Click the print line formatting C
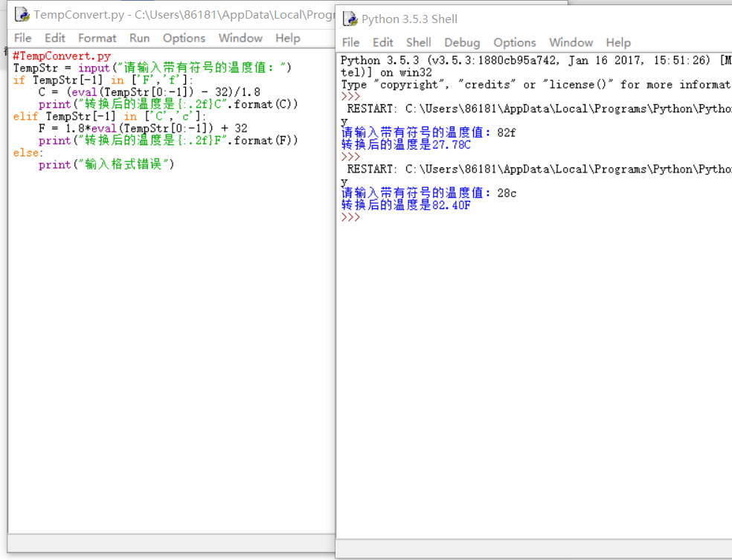This screenshot has width=732, height=560. (x=168, y=104)
